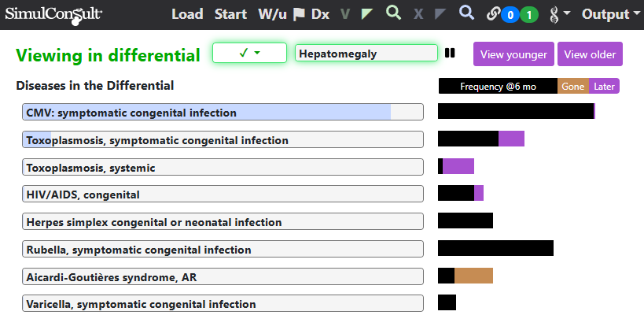Click the gray triangle flag icon

(x=440, y=14)
